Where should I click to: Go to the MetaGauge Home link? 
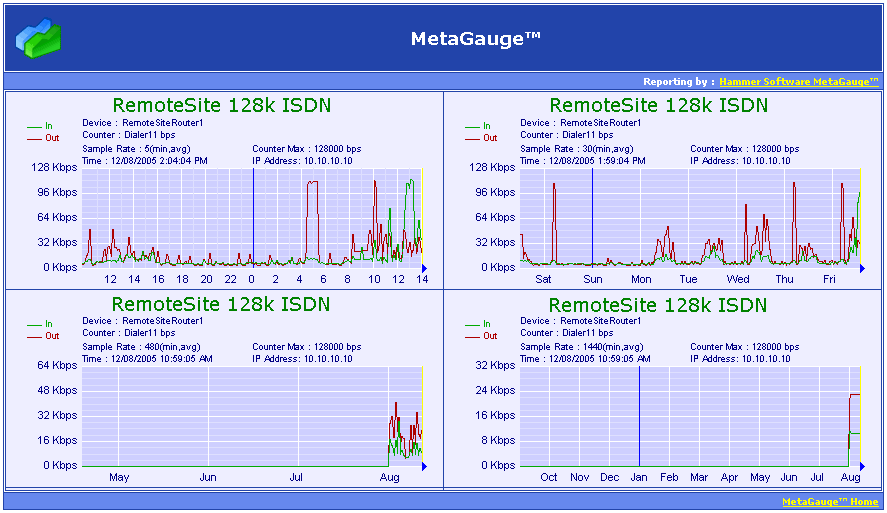[830, 502]
